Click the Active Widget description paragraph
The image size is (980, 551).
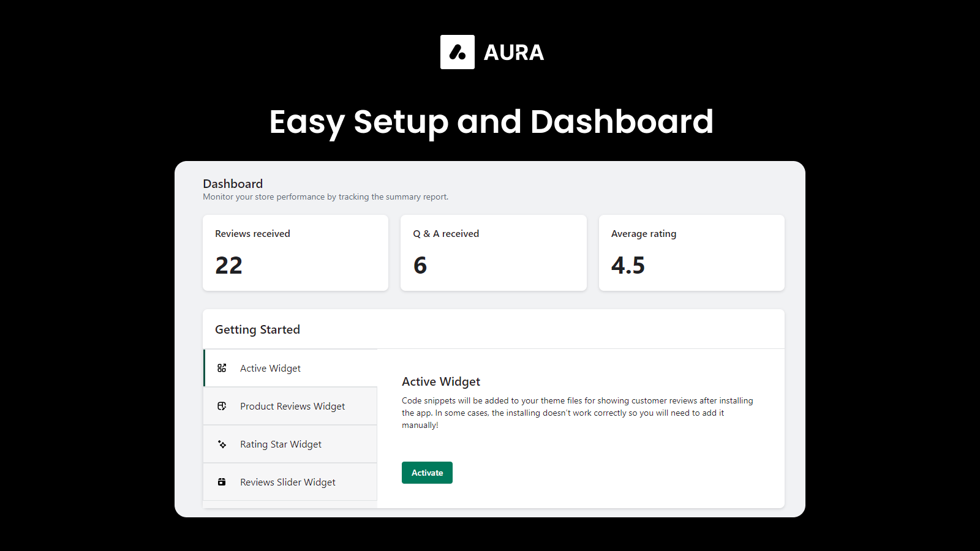(x=577, y=413)
